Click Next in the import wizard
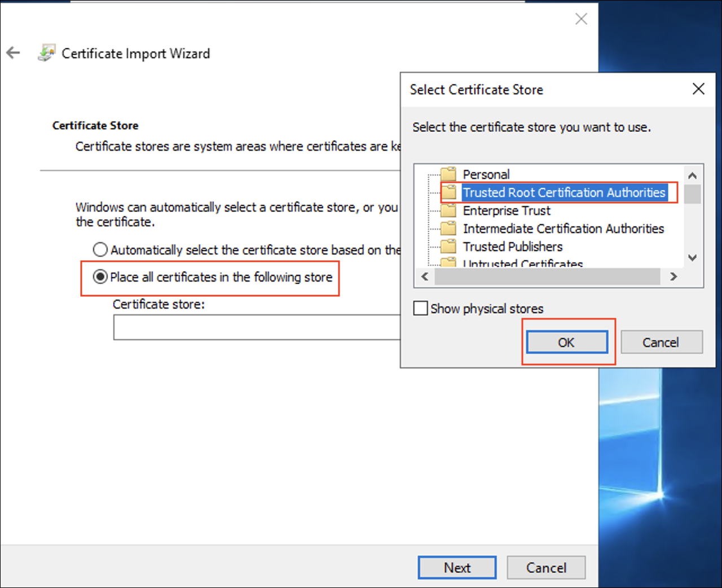This screenshot has height=588, width=722. point(457,568)
